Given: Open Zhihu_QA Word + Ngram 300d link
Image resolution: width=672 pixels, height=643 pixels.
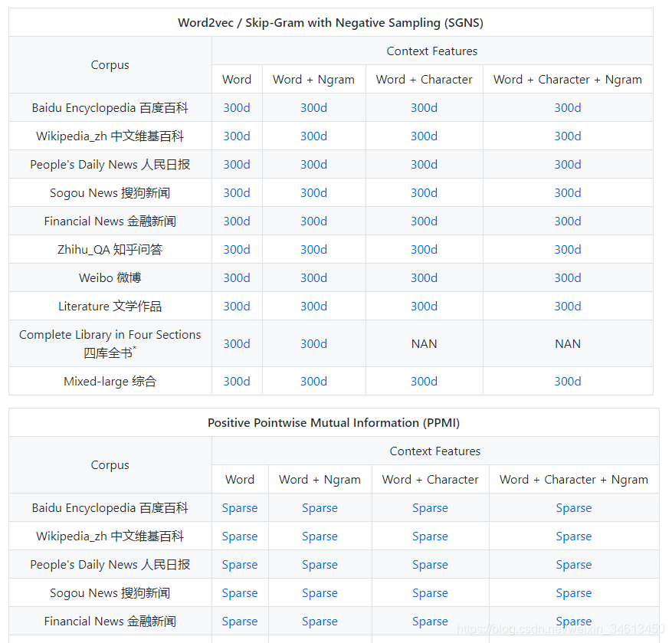Looking at the screenshot, I should click(313, 250).
